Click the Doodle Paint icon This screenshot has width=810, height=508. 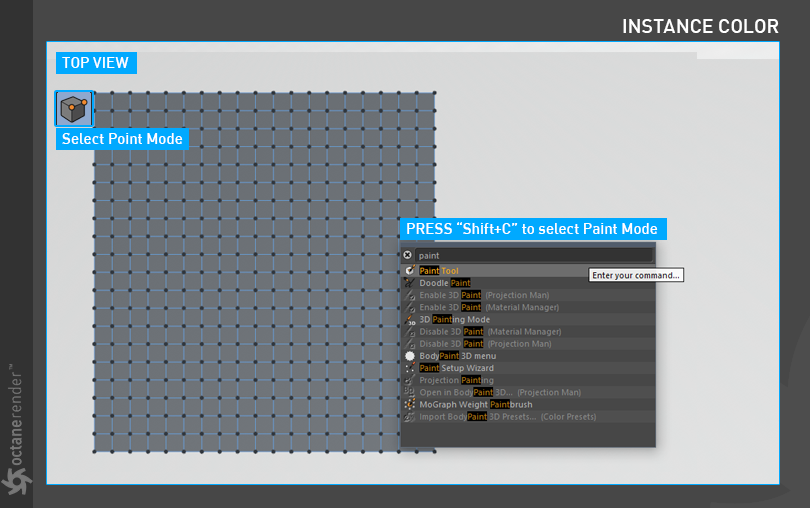(410, 283)
